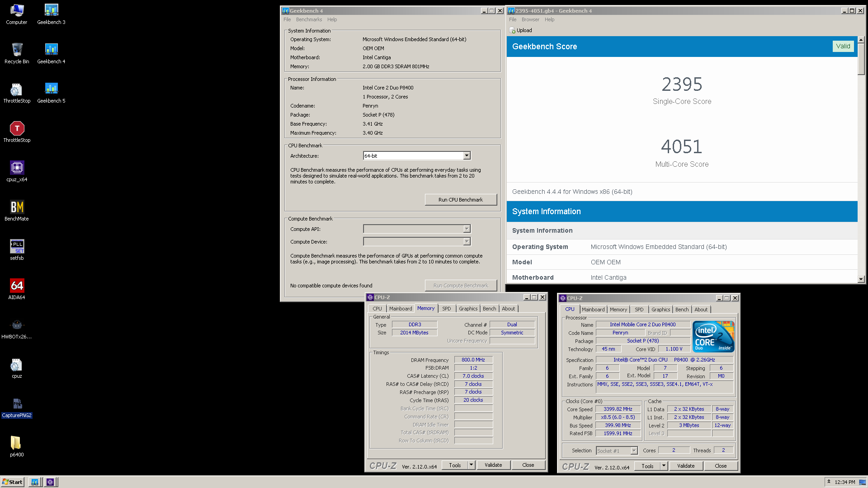Open the Architecture 64-bit dropdown
Screen dimensions: 868x488
click(467, 156)
